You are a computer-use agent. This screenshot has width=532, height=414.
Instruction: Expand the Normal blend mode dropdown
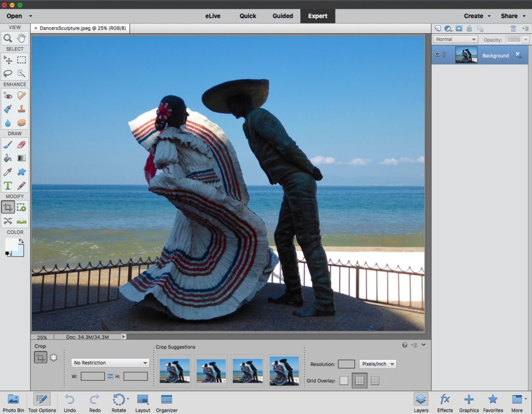click(456, 40)
